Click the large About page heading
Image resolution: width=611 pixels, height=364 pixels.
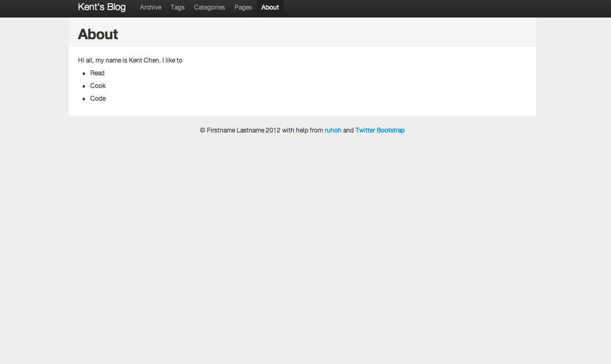(x=98, y=34)
